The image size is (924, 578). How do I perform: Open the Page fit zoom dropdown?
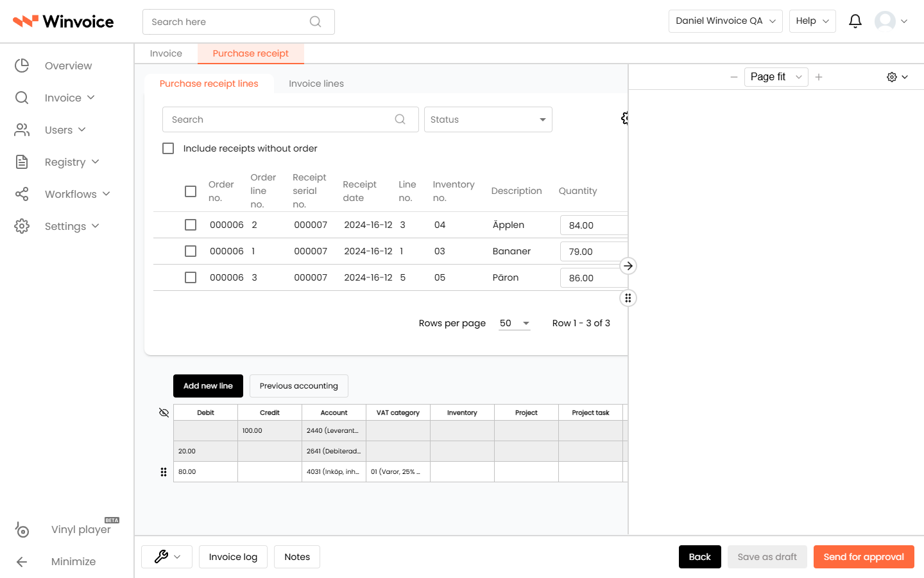[x=776, y=77]
